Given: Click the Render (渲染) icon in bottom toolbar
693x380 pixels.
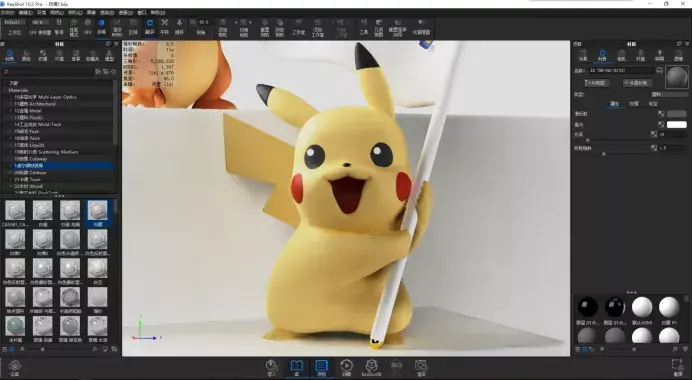Looking at the screenshot, I should (421, 368).
